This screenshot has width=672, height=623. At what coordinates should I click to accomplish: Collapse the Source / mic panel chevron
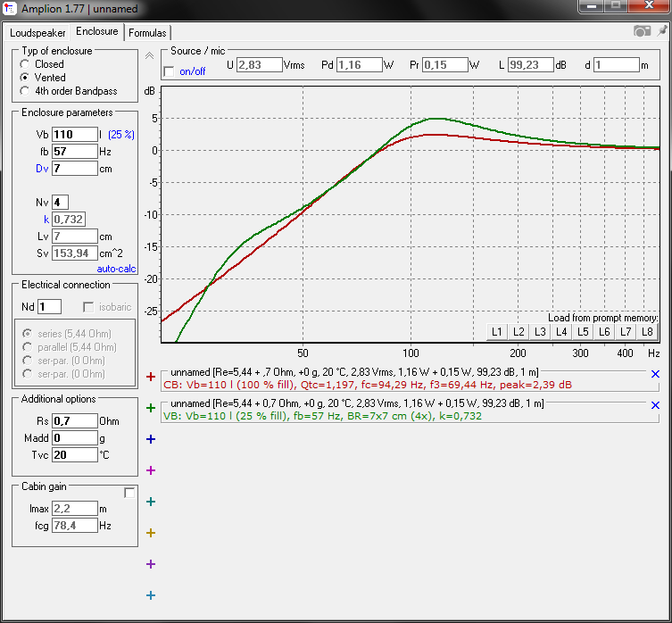tap(149, 55)
